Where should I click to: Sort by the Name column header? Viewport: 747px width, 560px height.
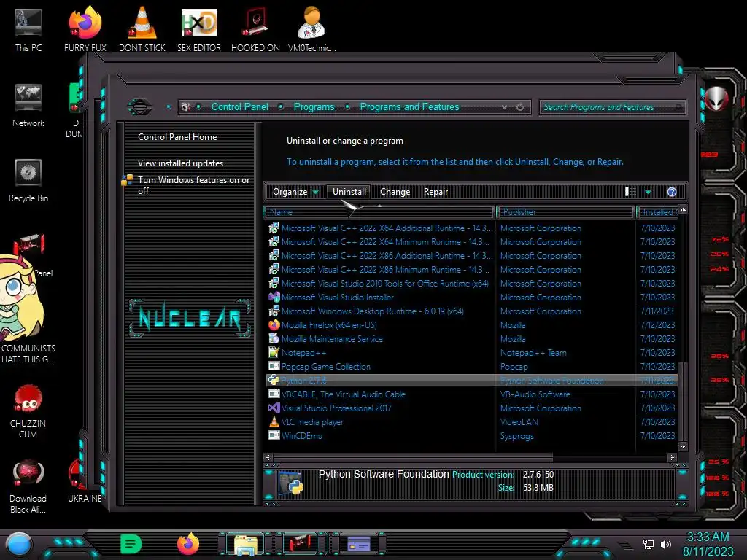(x=379, y=212)
